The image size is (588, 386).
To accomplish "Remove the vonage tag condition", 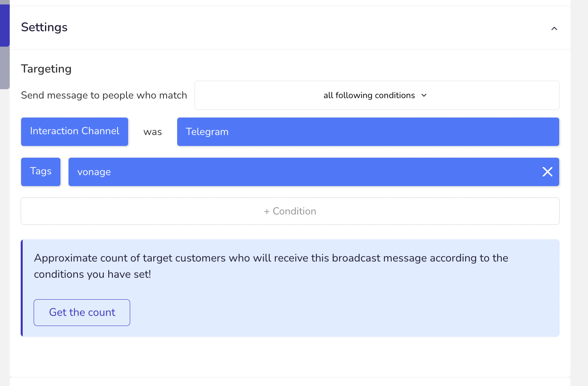I will click(x=547, y=172).
